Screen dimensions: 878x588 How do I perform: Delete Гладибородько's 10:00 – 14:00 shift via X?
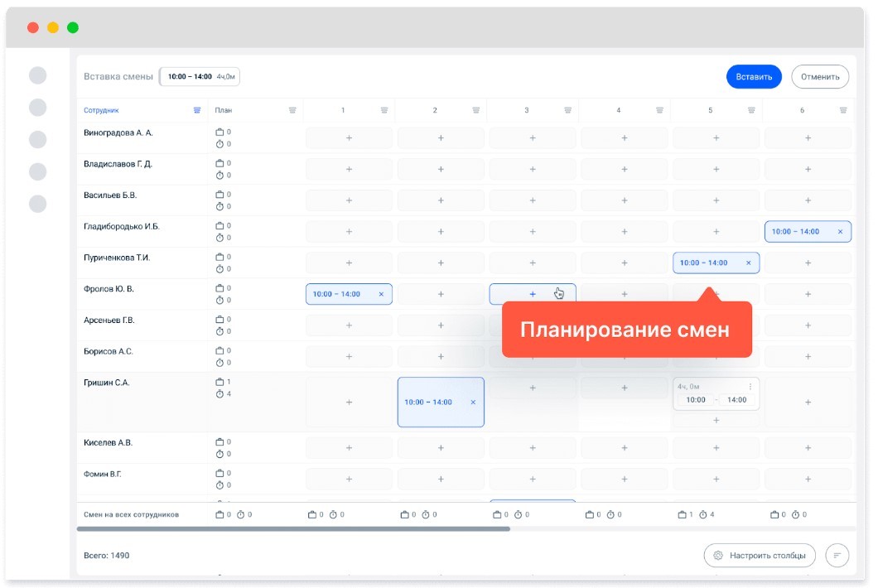pyautogui.click(x=840, y=232)
